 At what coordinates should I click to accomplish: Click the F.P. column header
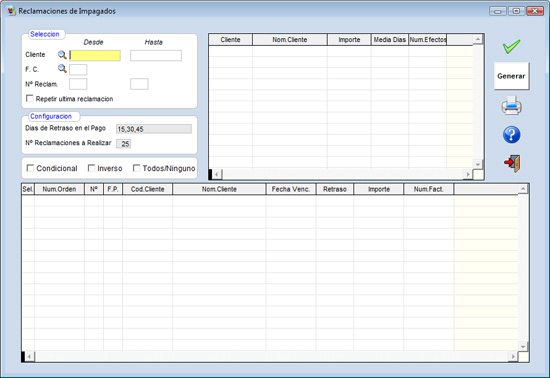click(x=113, y=189)
